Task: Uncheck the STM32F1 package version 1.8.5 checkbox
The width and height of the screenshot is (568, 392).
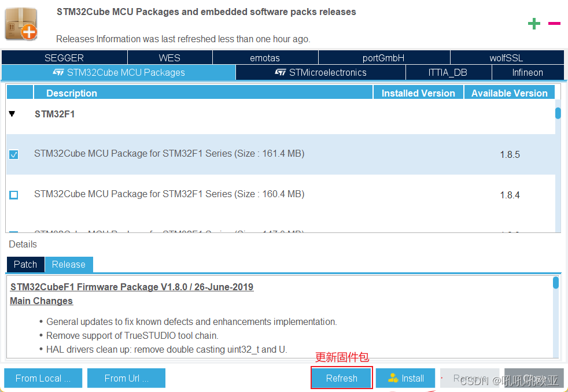Action: tap(13, 154)
